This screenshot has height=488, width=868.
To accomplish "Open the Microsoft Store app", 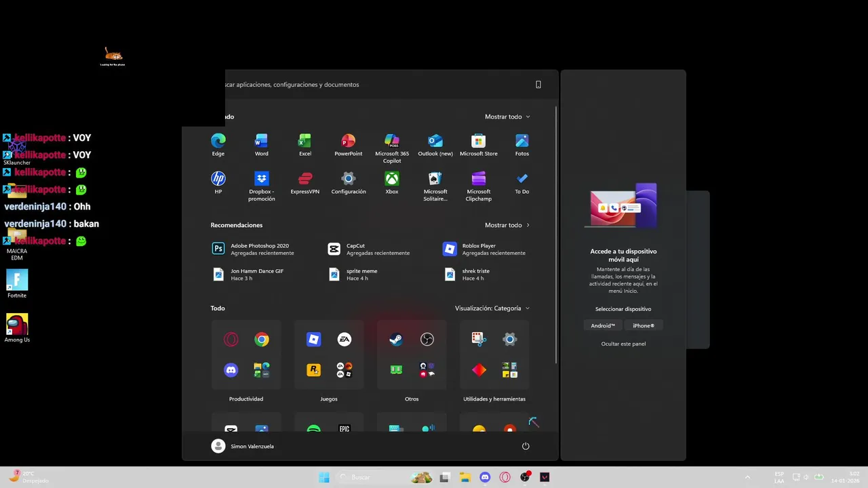I will pyautogui.click(x=479, y=145).
